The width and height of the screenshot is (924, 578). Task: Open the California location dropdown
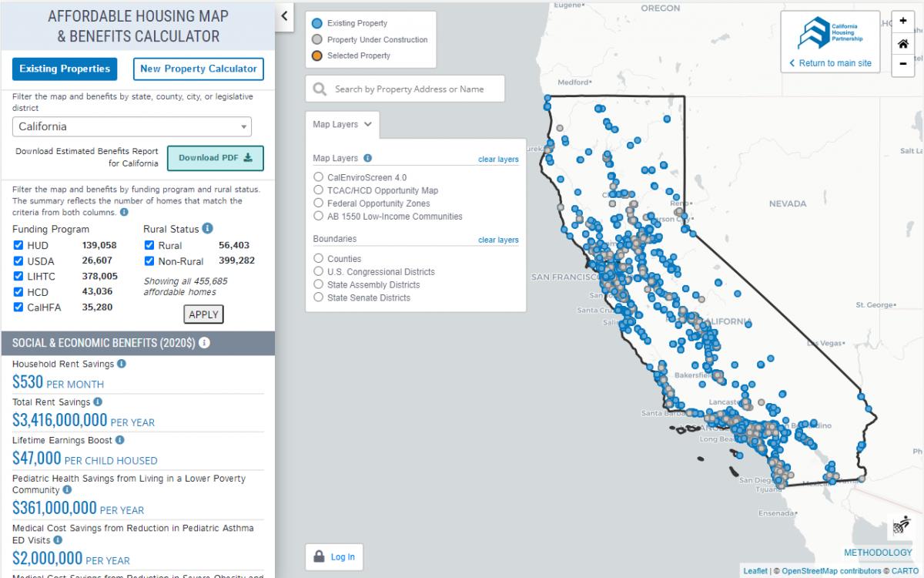[x=132, y=126]
